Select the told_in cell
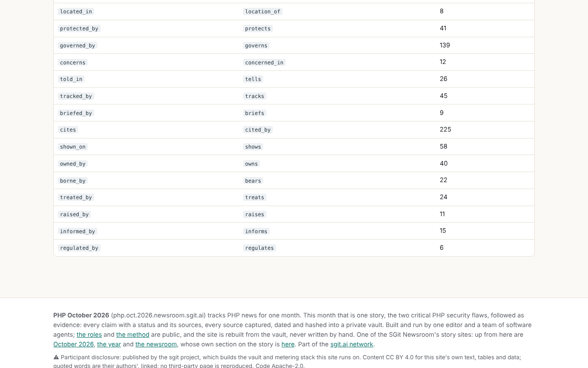588x368 pixels. [x=71, y=79]
